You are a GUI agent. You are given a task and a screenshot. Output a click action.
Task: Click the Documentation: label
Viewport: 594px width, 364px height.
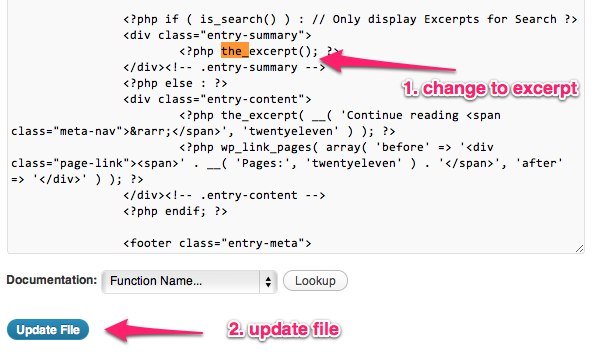point(52,280)
